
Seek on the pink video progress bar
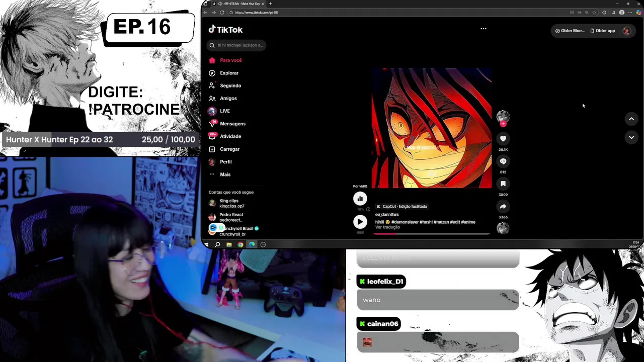tap(431, 234)
